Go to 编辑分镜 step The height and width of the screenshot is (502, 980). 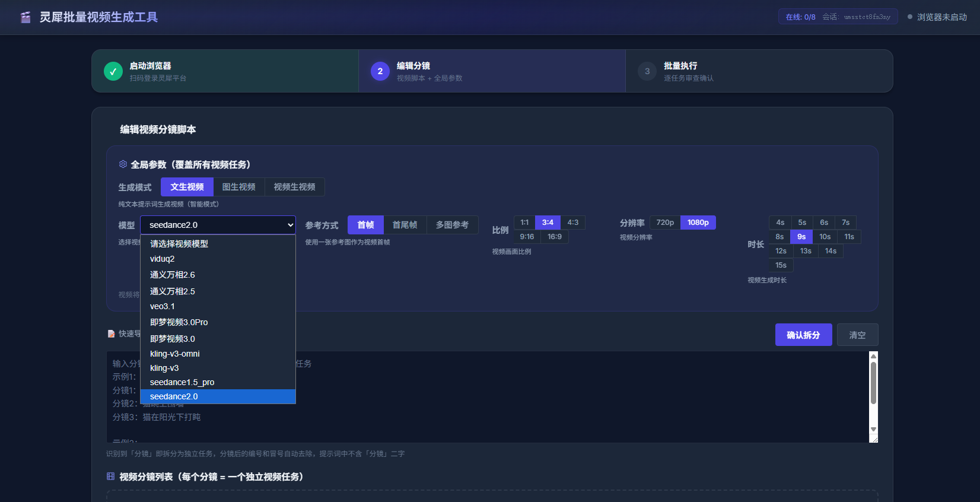492,71
